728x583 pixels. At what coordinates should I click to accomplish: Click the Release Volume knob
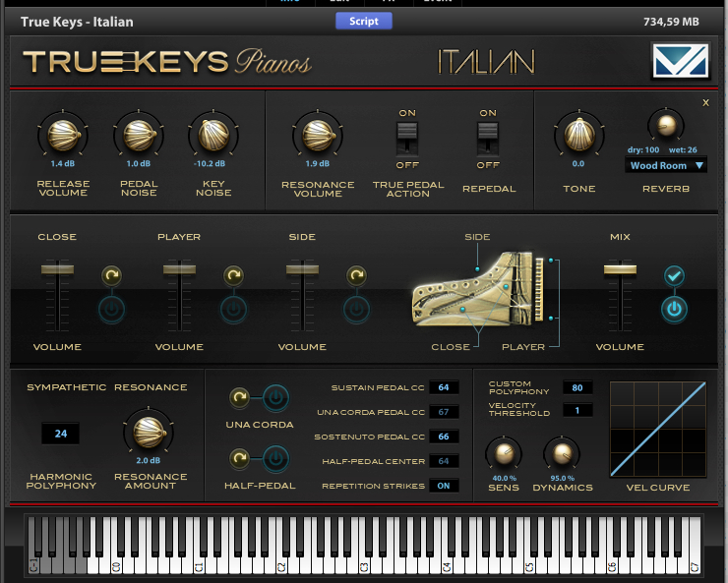pos(63,135)
